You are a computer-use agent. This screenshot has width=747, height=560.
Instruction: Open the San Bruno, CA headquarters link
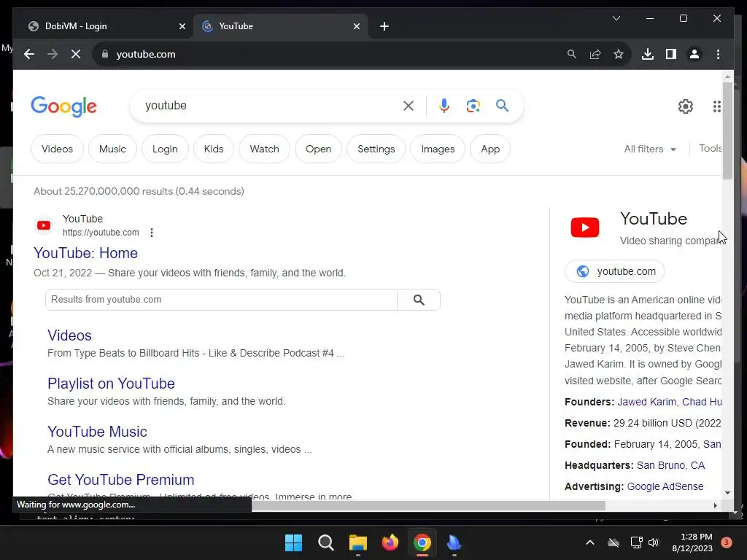(x=670, y=465)
